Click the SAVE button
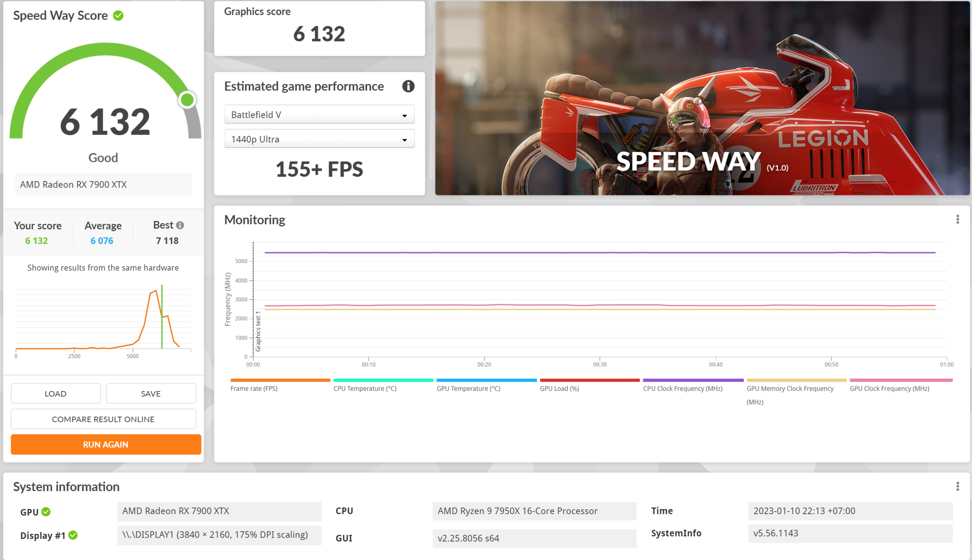Image resolution: width=972 pixels, height=560 pixels. tap(151, 394)
